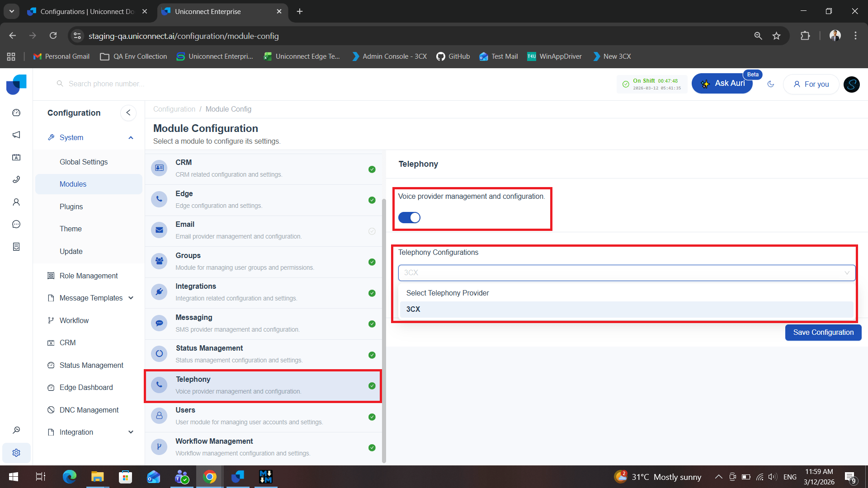Open the chat bubble icon in left rail

pyautogui.click(x=16, y=225)
